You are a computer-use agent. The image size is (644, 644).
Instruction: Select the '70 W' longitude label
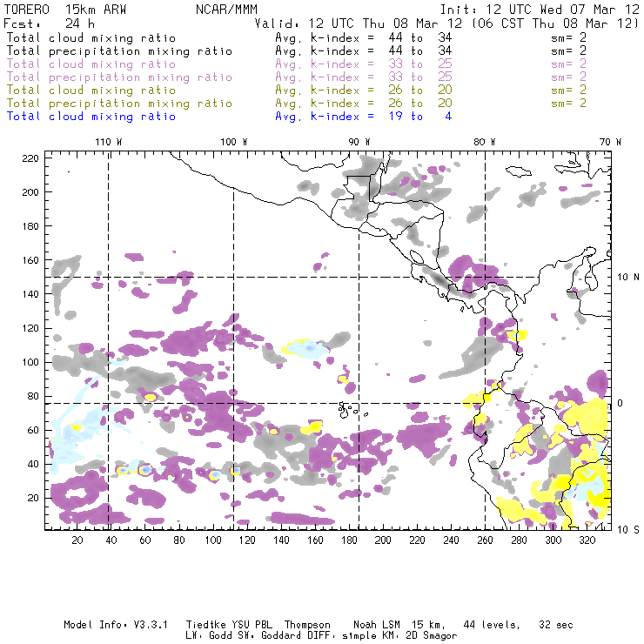coord(610,142)
